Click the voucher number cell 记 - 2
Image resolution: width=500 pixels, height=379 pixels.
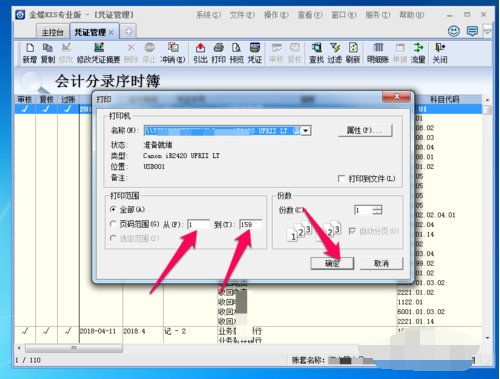tap(175, 331)
